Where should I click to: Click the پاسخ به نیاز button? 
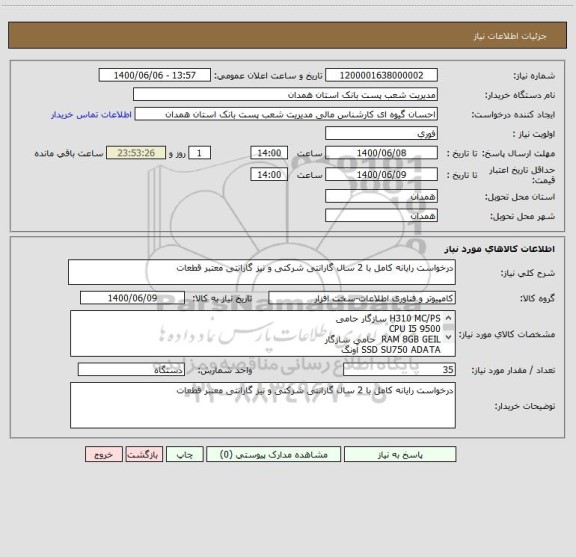click(400, 454)
